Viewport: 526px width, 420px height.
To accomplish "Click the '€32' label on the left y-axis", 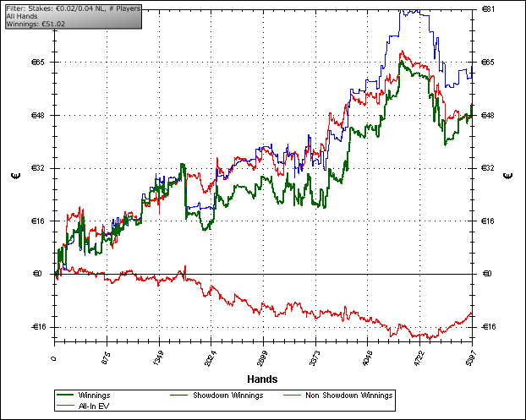I will pyautogui.click(x=37, y=168).
